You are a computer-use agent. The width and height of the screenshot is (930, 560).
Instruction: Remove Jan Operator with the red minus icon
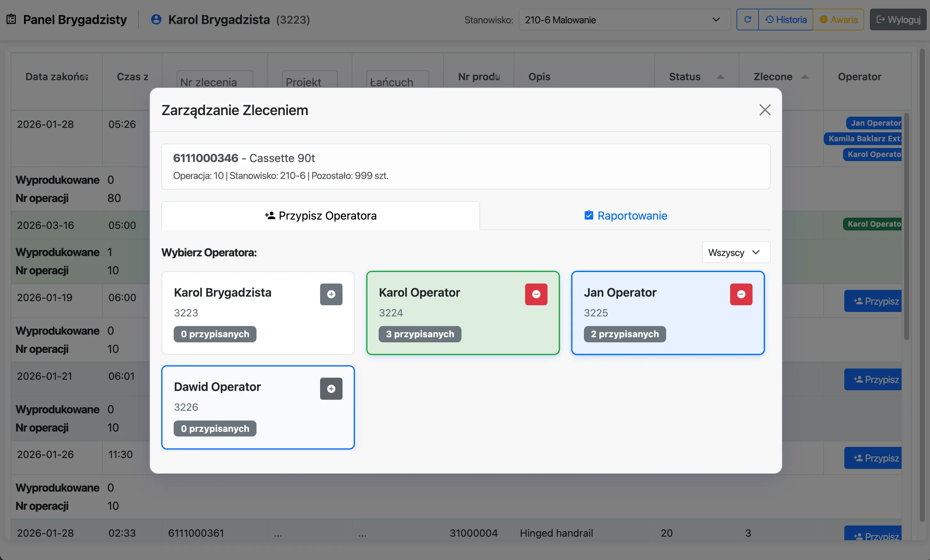pos(741,294)
